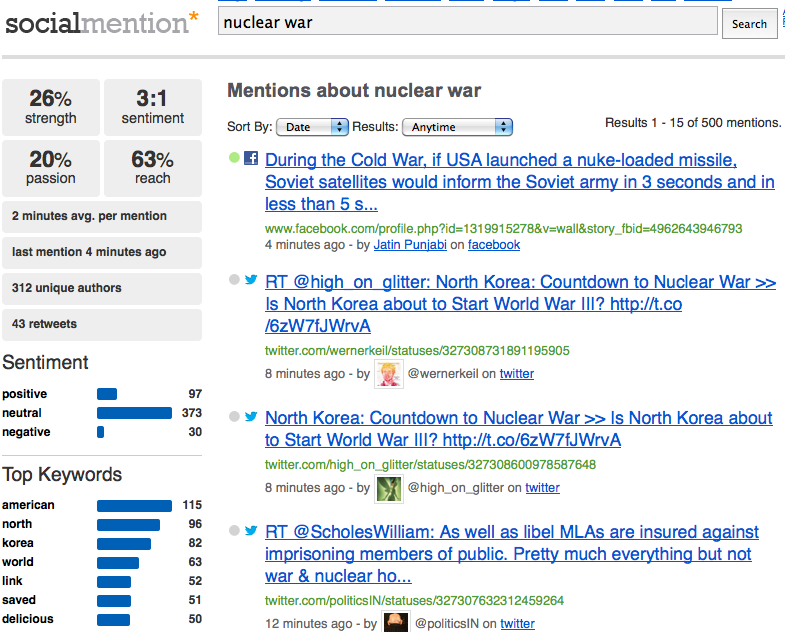Select keyword 'american'
This screenshot has width=785, height=632.
click(28, 505)
